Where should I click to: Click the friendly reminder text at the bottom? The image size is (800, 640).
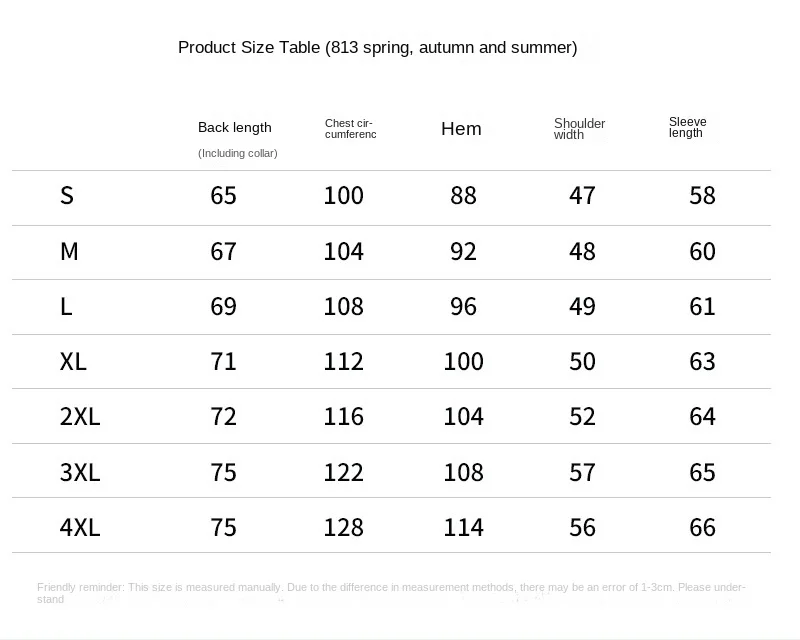pyautogui.click(x=391, y=593)
